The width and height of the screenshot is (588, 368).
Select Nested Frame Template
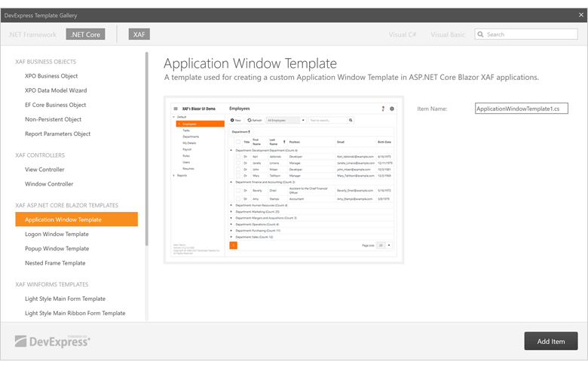coord(55,263)
